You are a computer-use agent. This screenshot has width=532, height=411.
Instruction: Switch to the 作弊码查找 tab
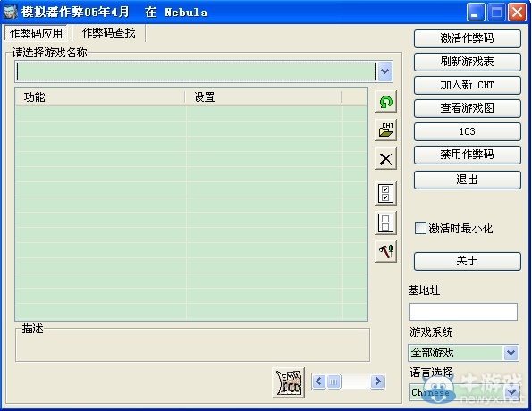tap(108, 33)
